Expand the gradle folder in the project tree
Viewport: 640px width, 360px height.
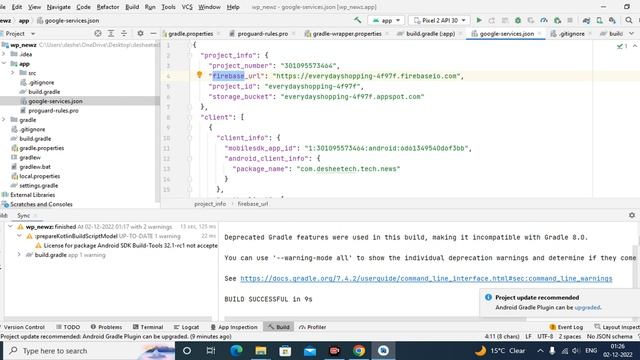4,120
